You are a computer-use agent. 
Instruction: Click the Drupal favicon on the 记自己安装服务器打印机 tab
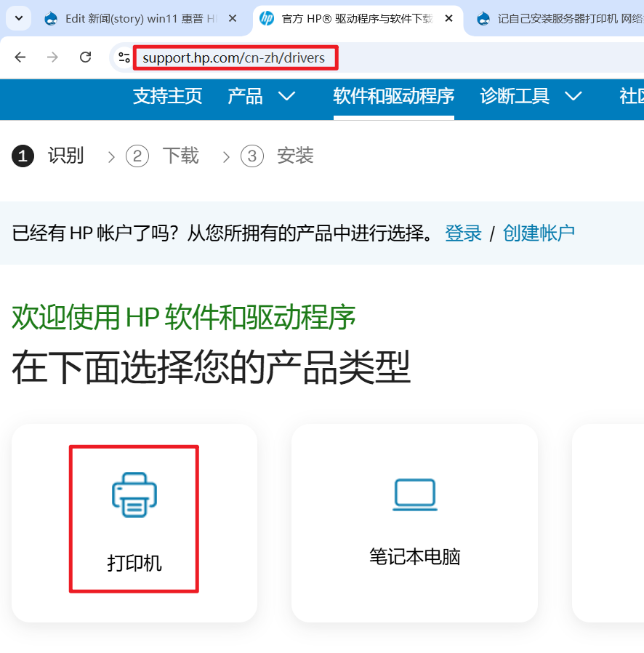pyautogui.click(x=483, y=19)
